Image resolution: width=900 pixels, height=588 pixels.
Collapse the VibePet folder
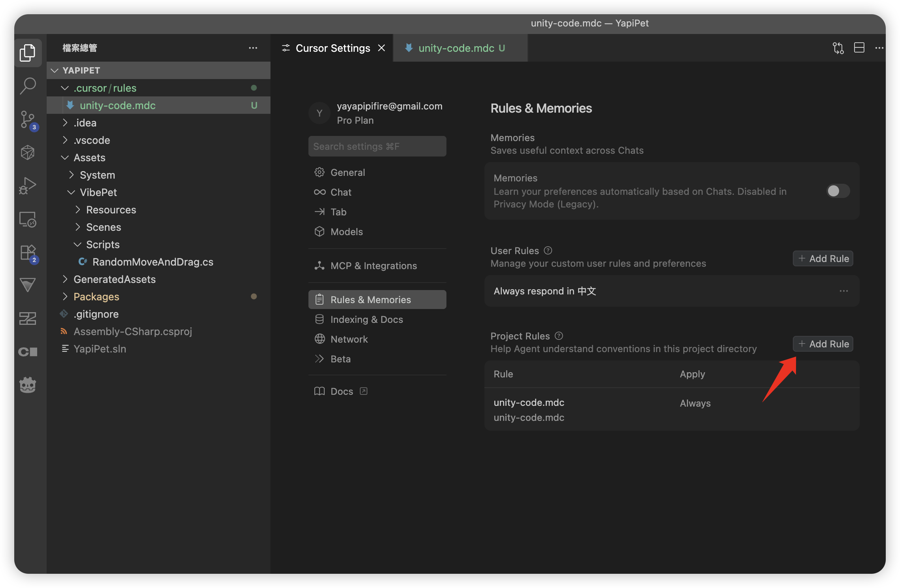click(x=71, y=192)
